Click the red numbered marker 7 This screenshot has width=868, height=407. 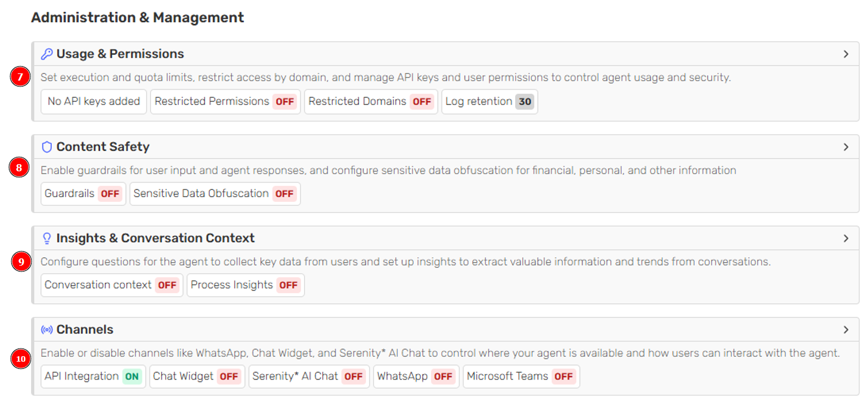[20, 77]
